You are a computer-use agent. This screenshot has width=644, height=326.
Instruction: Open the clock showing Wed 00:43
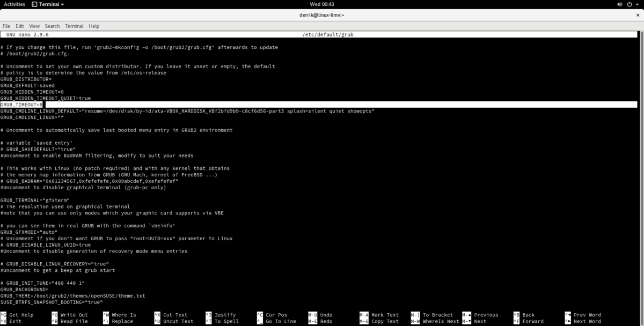pyautogui.click(x=322, y=4)
